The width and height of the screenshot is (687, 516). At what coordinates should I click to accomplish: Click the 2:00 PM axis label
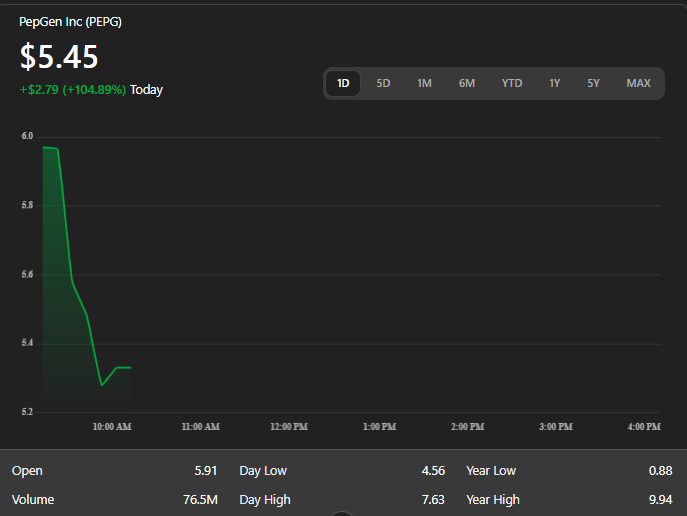click(x=467, y=427)
